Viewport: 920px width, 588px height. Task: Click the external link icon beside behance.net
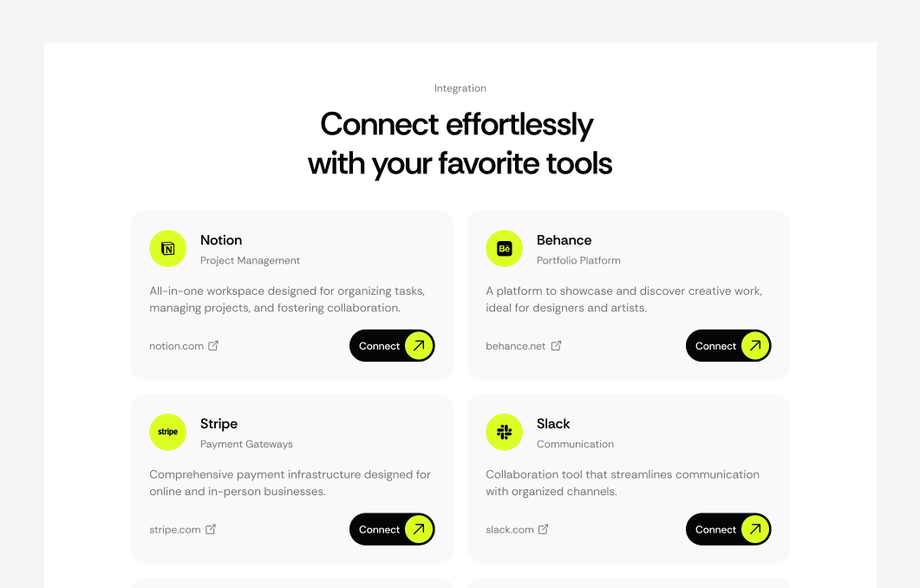click(x=557, y=345)
